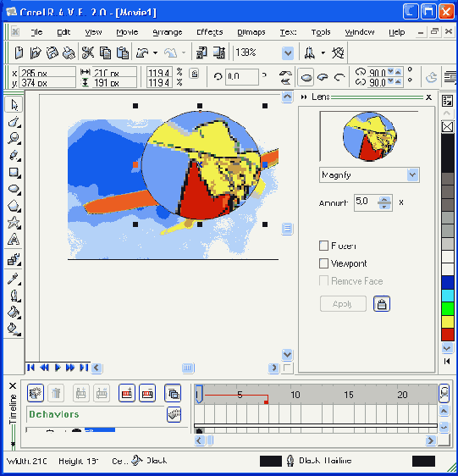This screenshot has height=476, width=458.
Task: Select the Polygon tool
Action: click(14, 206)
